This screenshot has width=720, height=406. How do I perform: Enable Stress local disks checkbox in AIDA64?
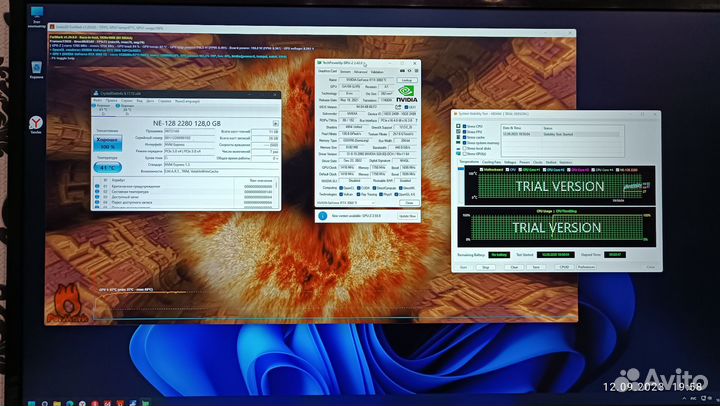465,148
